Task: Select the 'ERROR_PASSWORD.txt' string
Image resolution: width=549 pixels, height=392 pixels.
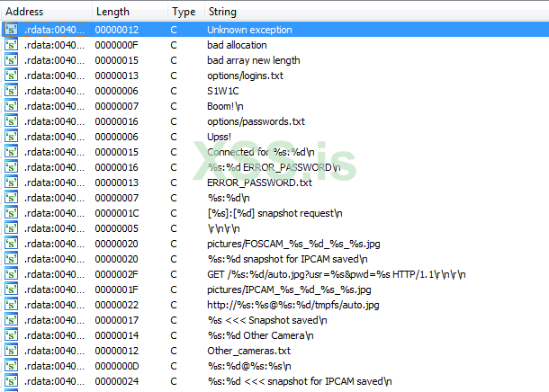Action: 259,183
